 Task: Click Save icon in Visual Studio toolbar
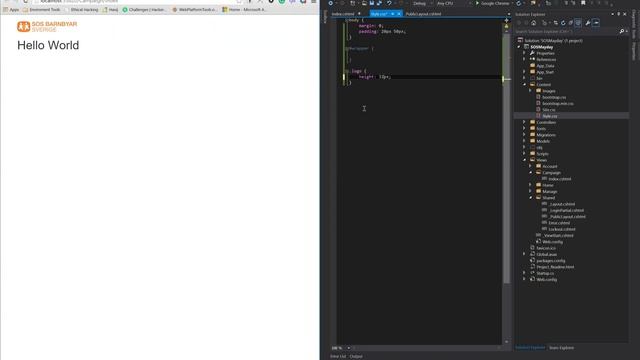pos(372,3)
